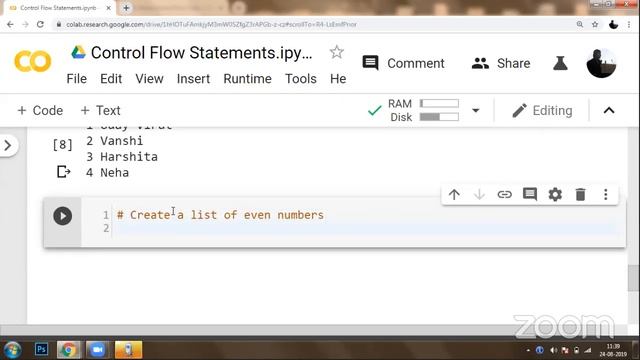Screen dimensions: 640x360
Task: Open the View menu
Action: click(149, 79)
